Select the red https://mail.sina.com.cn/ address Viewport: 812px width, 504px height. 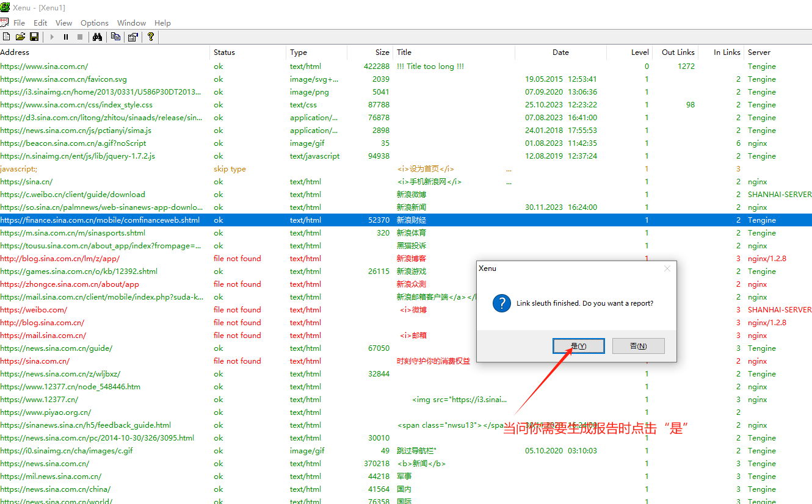(43, 336)
